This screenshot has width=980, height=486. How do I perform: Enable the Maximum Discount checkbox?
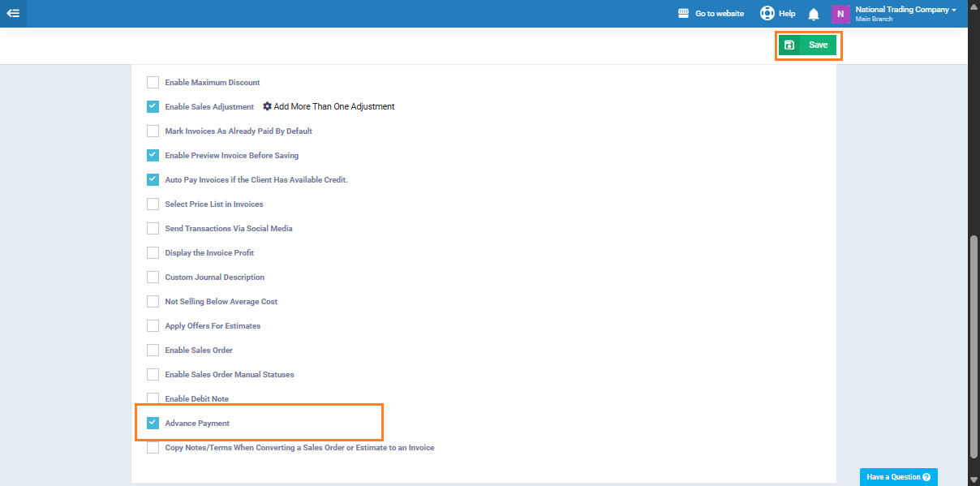153,82
